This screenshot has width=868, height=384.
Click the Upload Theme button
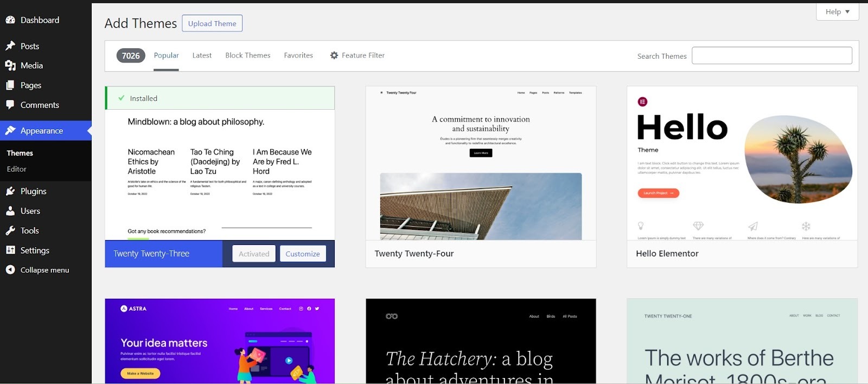(212, 23)
